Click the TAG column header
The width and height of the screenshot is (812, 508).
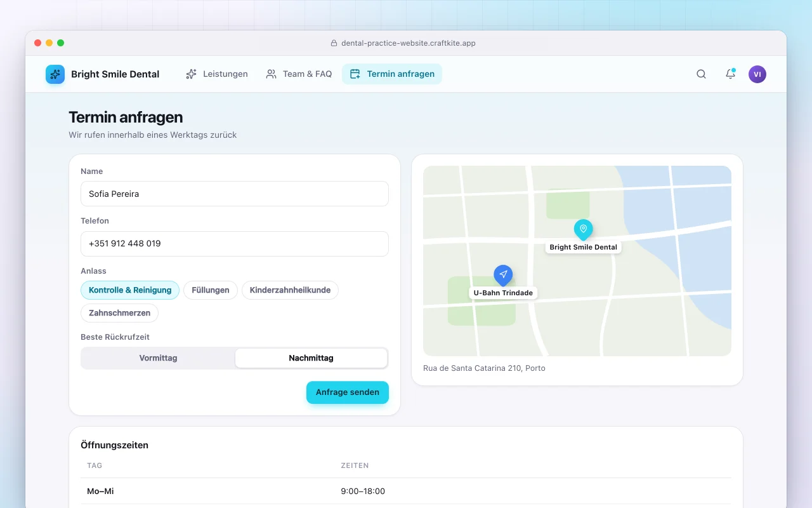click(x=95, y=465)
